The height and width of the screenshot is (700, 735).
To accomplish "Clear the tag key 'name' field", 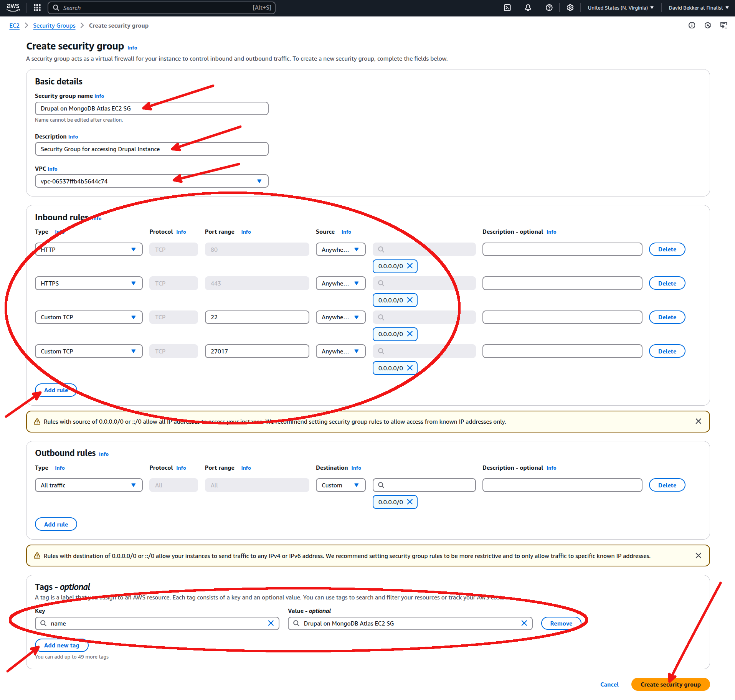I will (271, 623).
